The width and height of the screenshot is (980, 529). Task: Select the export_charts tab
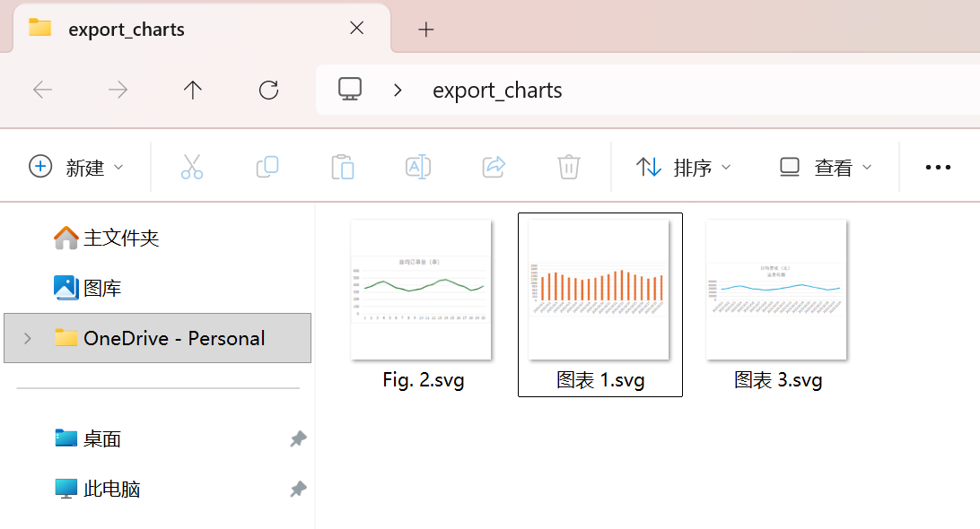pos(179,30)
